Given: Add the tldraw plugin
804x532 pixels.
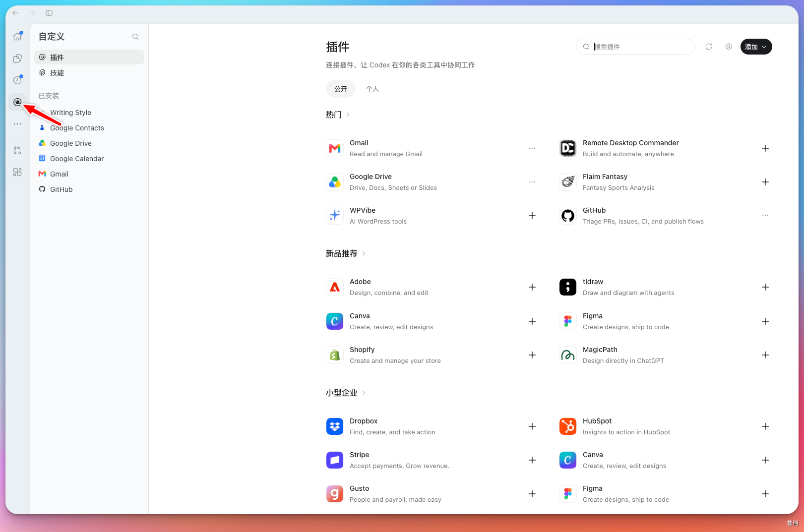Looking at the screenshot, I should [x=765, y=287].
